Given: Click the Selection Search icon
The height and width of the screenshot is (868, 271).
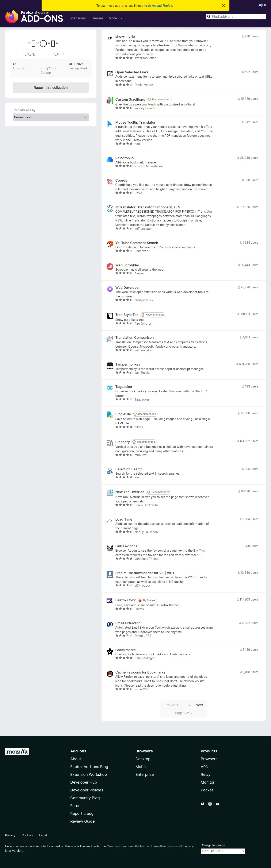Looking at the screenshot, I should (110, 471).
